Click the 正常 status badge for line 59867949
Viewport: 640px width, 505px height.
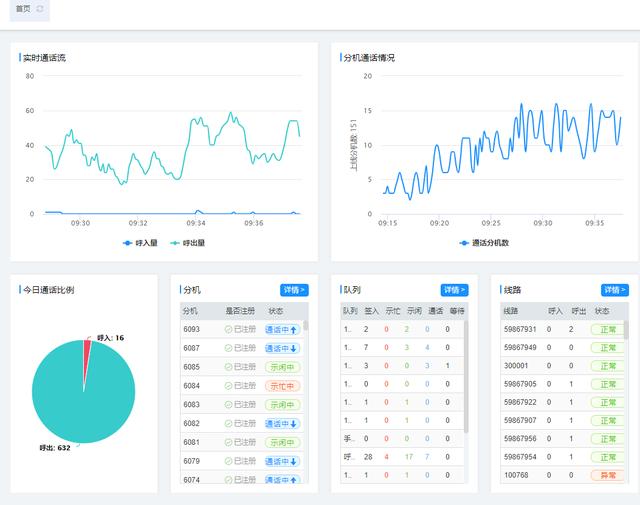coord(607,348)
